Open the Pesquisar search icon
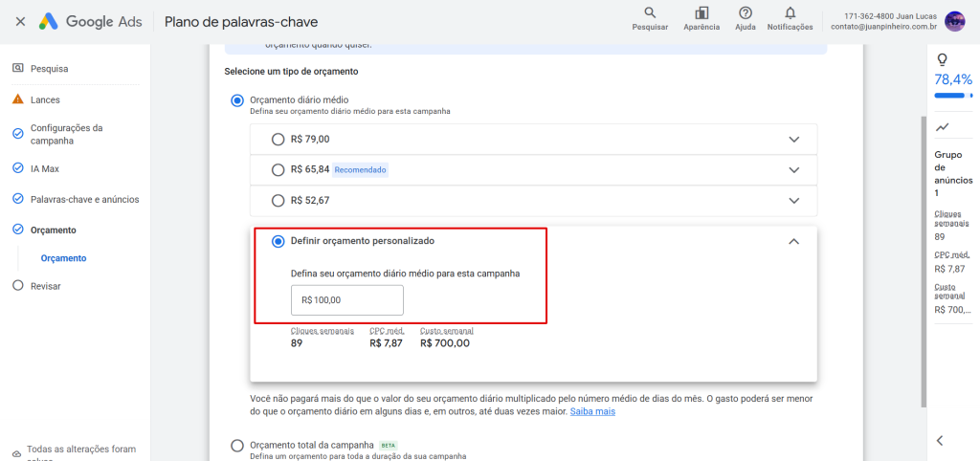Viewport: 980px width, 461px height. (650, 13)
